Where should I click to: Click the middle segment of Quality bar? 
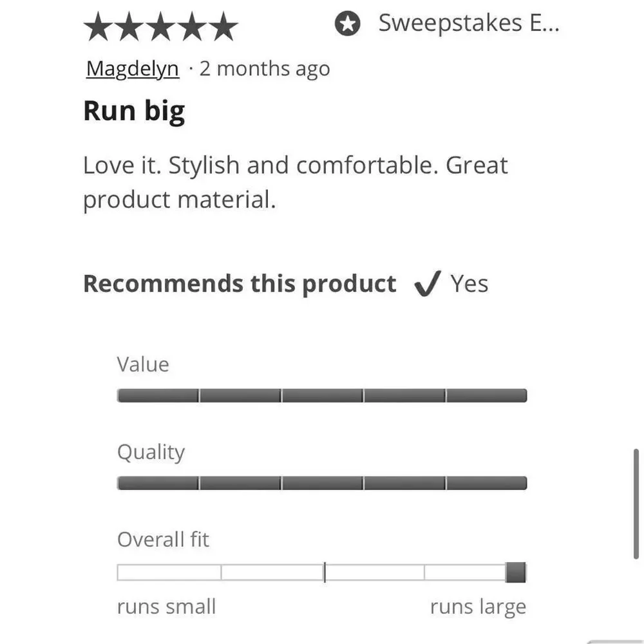[323, 483]
